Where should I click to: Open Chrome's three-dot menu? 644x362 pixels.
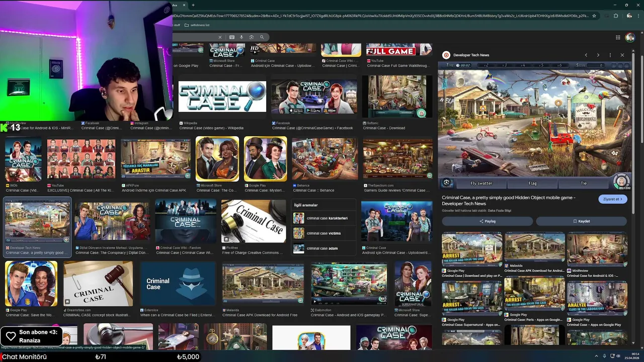638,16
